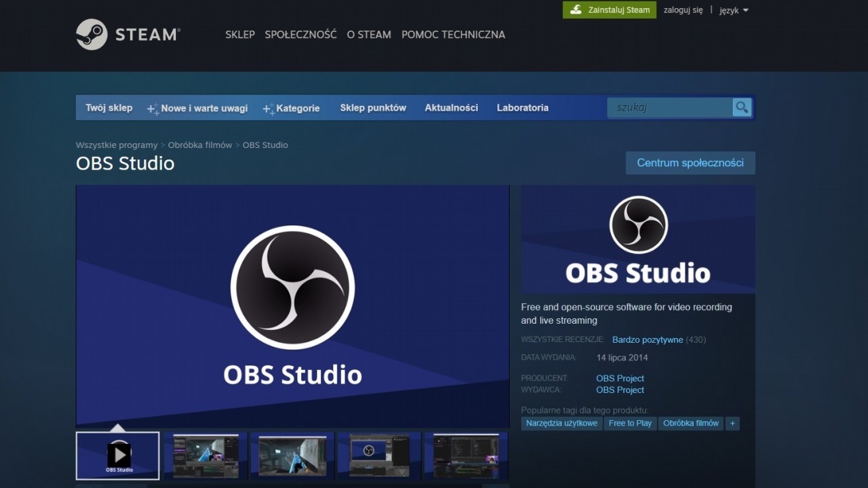Click the OBS logo in main media

[x=292, y=287]
